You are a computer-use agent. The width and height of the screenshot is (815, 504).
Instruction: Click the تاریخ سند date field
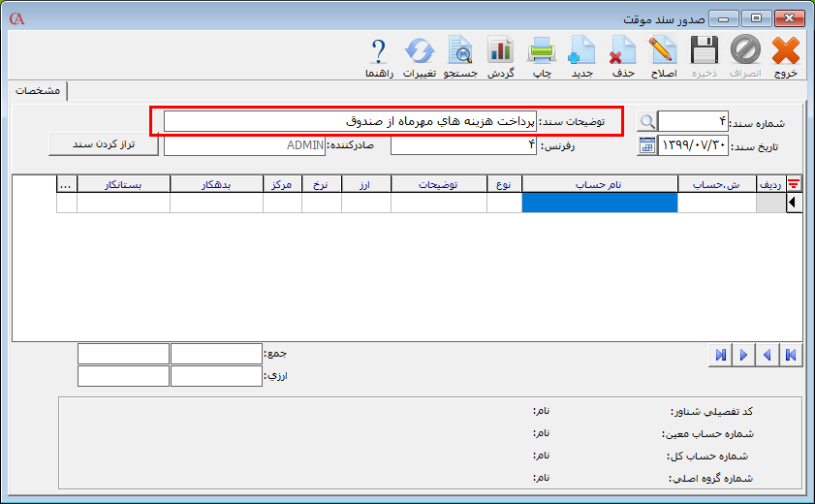693,145
